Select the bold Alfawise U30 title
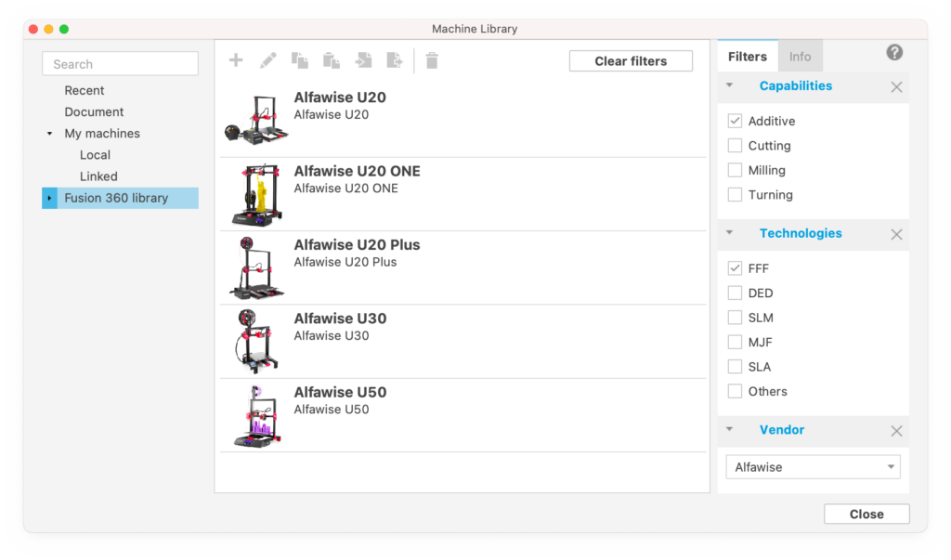Image resolution: width=951 pixels, height=560 pixels. click(340, 319)
